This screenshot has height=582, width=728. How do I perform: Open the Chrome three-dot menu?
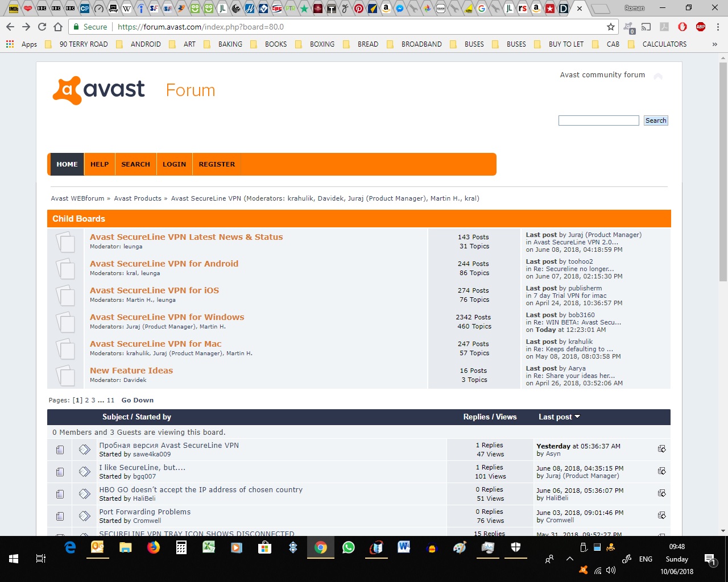click(718, 27)
